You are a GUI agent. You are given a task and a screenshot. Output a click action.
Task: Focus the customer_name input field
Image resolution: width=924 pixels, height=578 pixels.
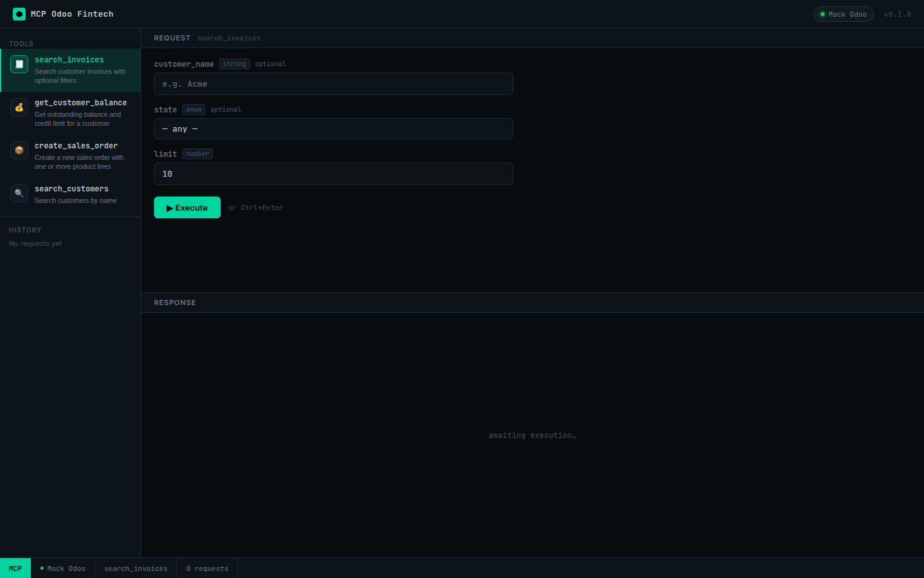point(334,84)
